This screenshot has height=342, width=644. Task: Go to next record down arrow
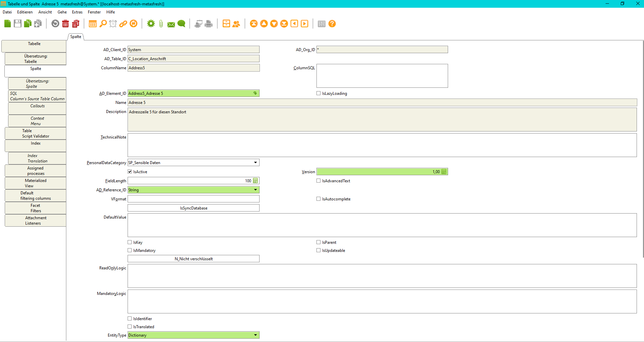[x=274, y=24]
